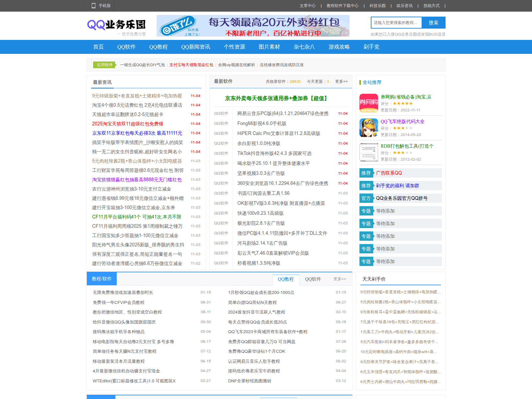
Task: Expand 更多>> next to the QQ软件 tab
Action: (x=339, y=279)
